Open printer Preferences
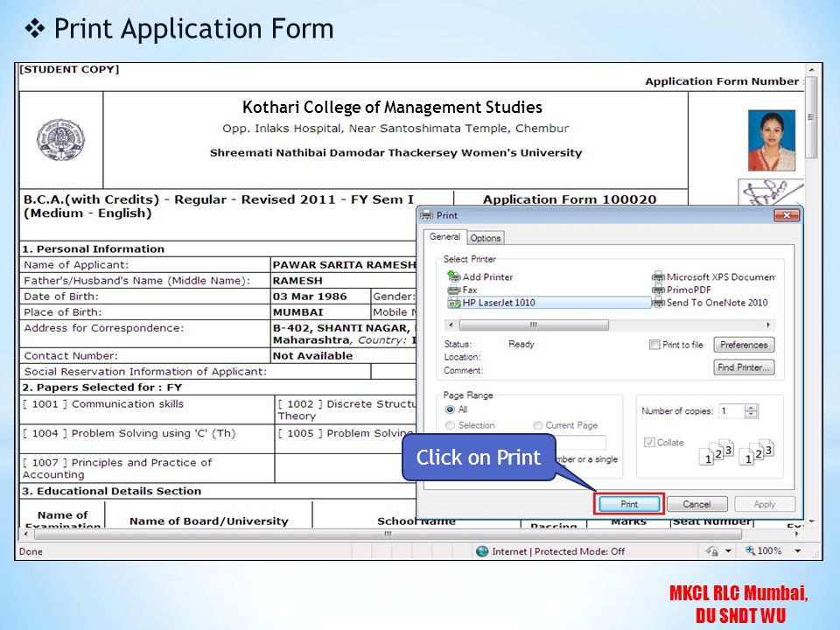 pos(744,345)
